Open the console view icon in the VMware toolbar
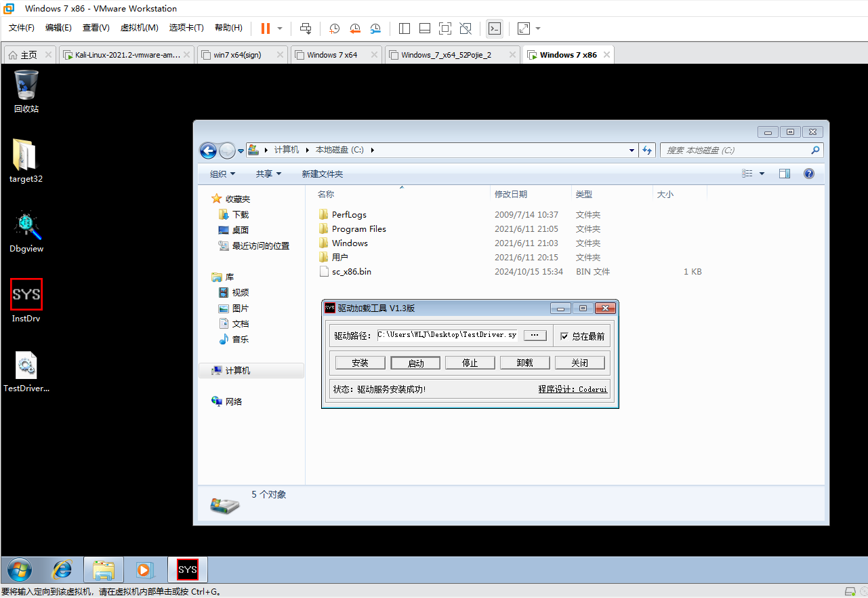The height and width of the screenshot is (598, 868). coord(495,28)
